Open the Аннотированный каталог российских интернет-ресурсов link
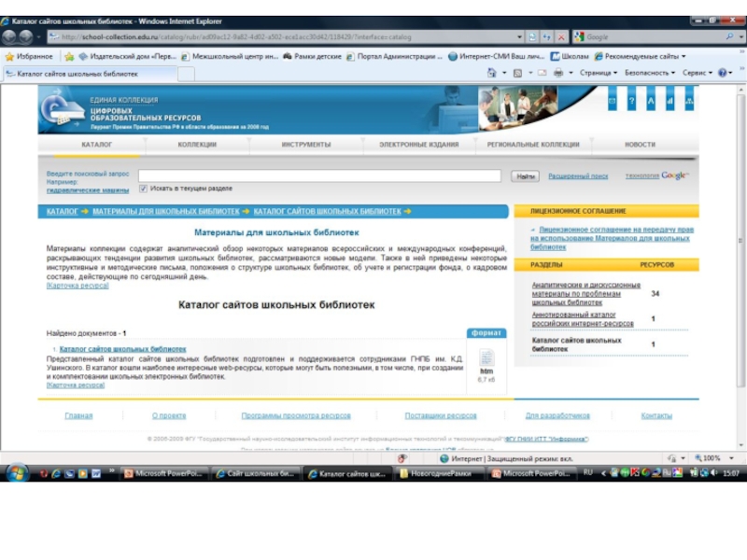The height and width of the screenshot is (560, 747). tap(583, 319)
